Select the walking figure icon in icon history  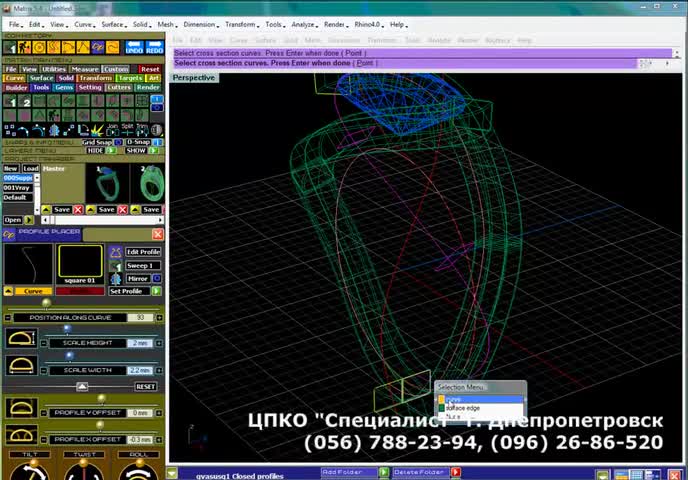pyautogui.click(x=25, y=47)
